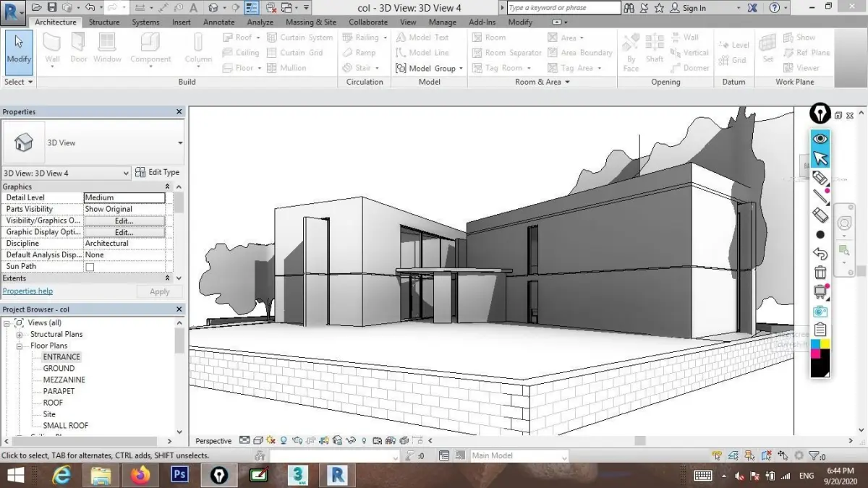Open the 3D View: 3D View 4 combo box
This screenshot has height=488, width=868.
(x=66, y=173)
